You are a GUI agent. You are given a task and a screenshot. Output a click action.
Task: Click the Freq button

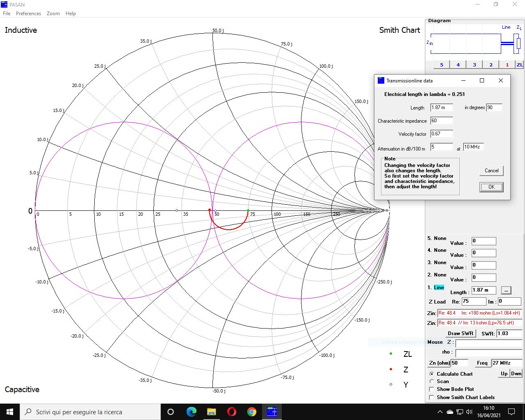click(482, 363)
